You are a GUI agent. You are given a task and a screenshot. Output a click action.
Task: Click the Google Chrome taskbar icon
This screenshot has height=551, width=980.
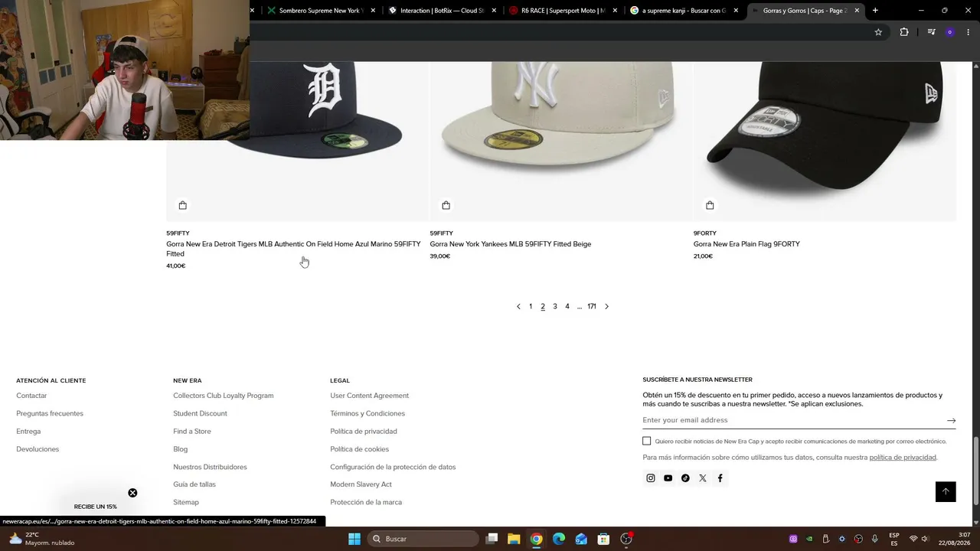point(536,539)
